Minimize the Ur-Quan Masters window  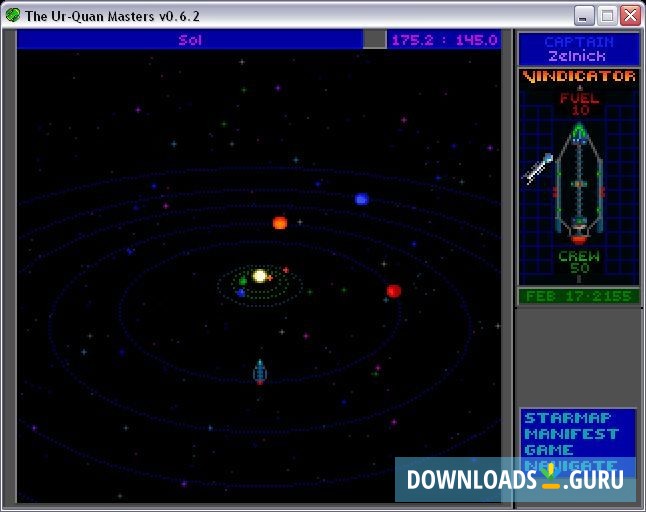tap(584, 16)
